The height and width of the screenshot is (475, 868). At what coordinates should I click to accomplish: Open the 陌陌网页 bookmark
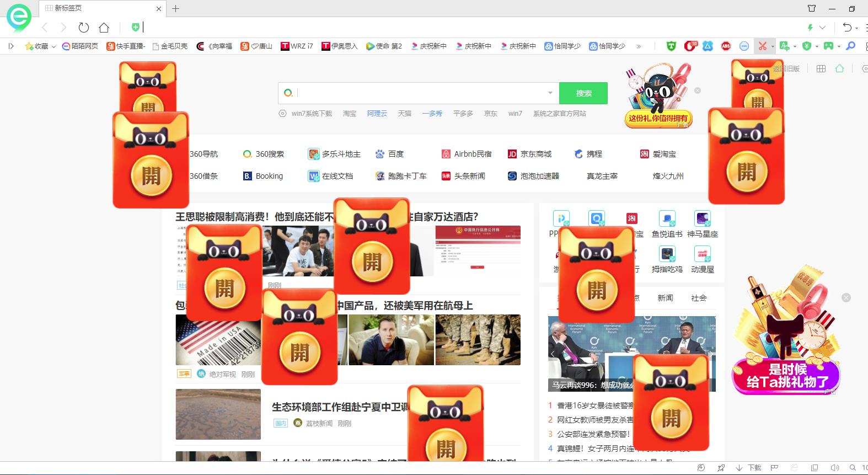click(81, 46)
